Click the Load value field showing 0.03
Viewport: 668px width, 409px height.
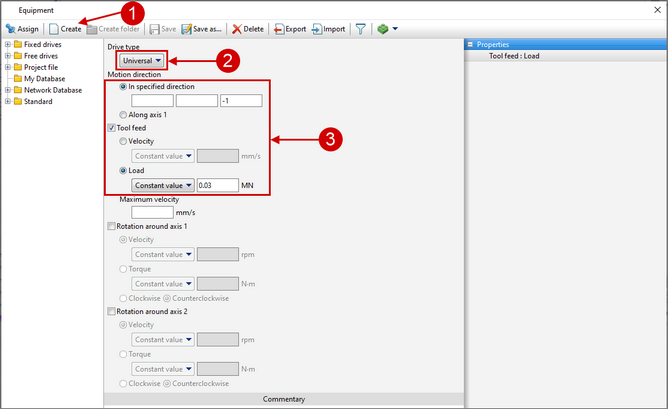[217, 185]
